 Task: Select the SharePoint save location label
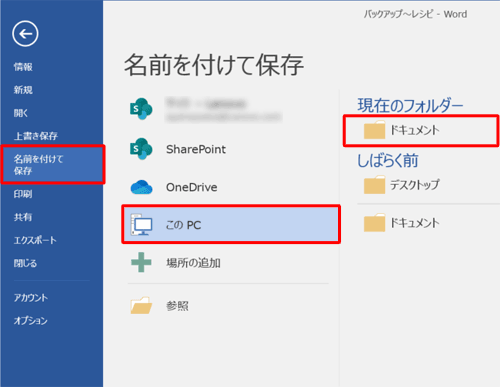[x=196, y=149]
